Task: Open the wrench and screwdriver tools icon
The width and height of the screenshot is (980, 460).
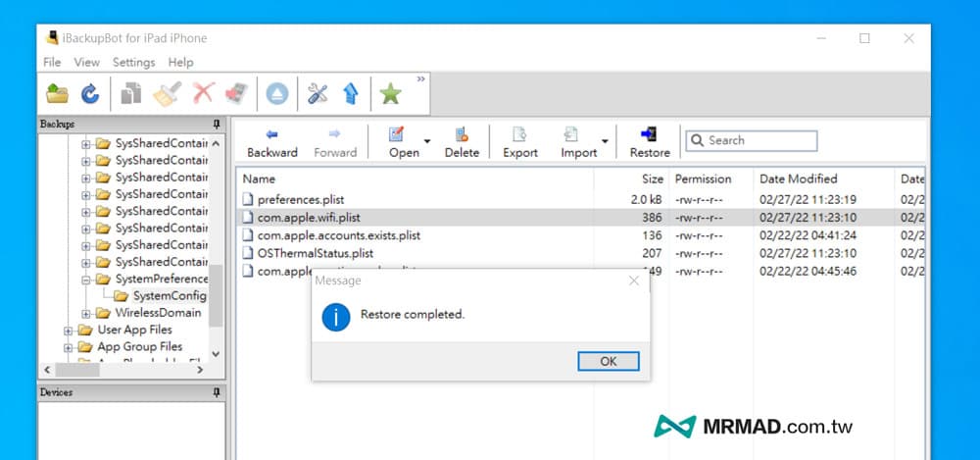Action: (318, 94)
